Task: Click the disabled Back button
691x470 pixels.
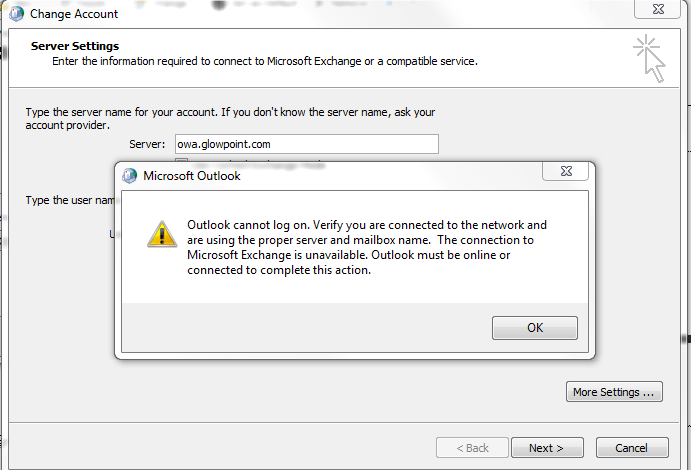Action: [472, 448]
